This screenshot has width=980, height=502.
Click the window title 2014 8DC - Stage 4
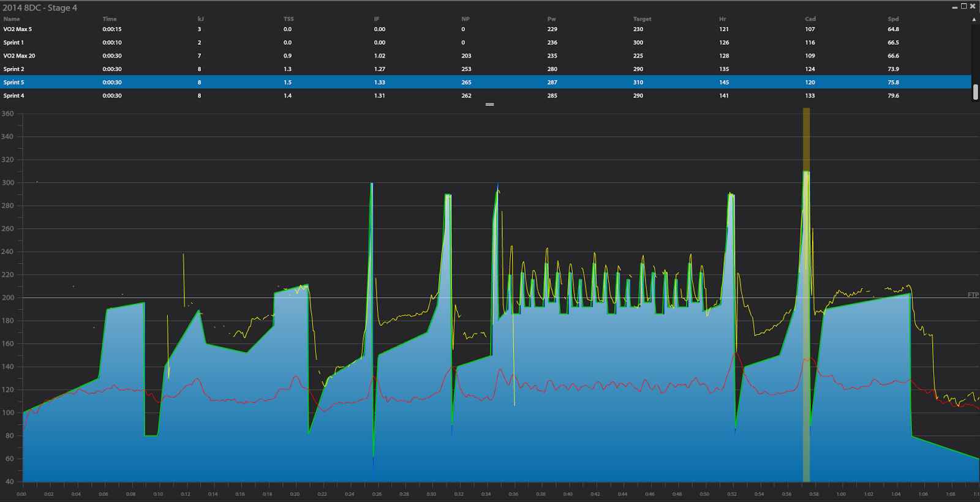click(40, 8)
